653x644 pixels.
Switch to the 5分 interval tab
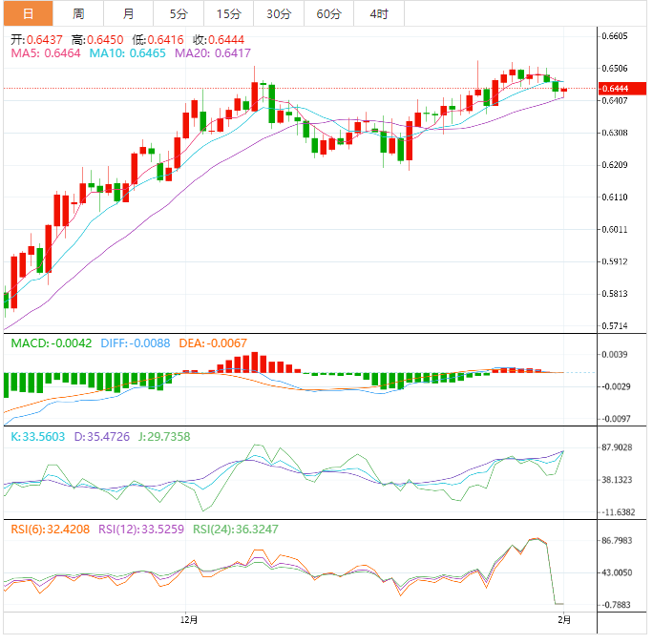[179, 13]
